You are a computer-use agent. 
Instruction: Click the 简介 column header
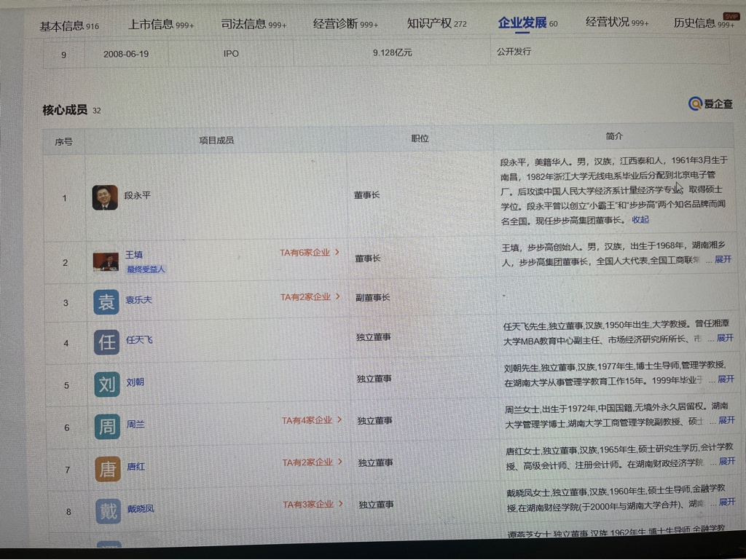[x=613, y=136]
